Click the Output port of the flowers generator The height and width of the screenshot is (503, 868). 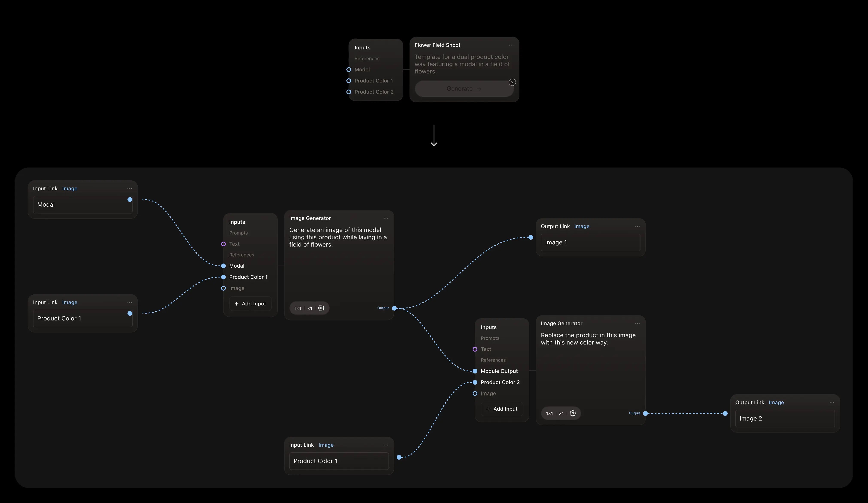pyautogui.click(x=394, y=308)
